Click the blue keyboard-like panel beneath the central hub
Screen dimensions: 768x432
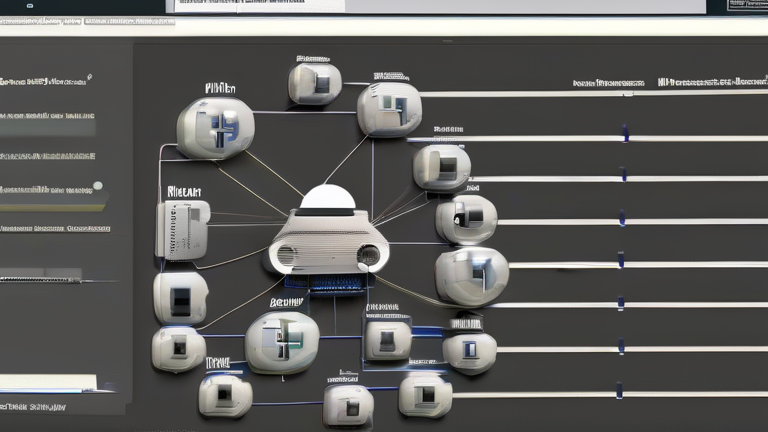point(325,283)
